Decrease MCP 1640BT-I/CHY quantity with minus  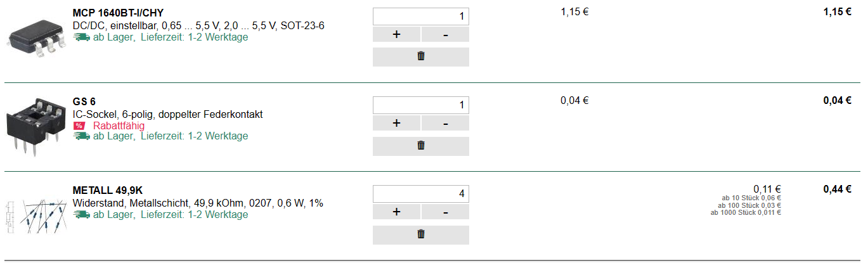(445, 34)
